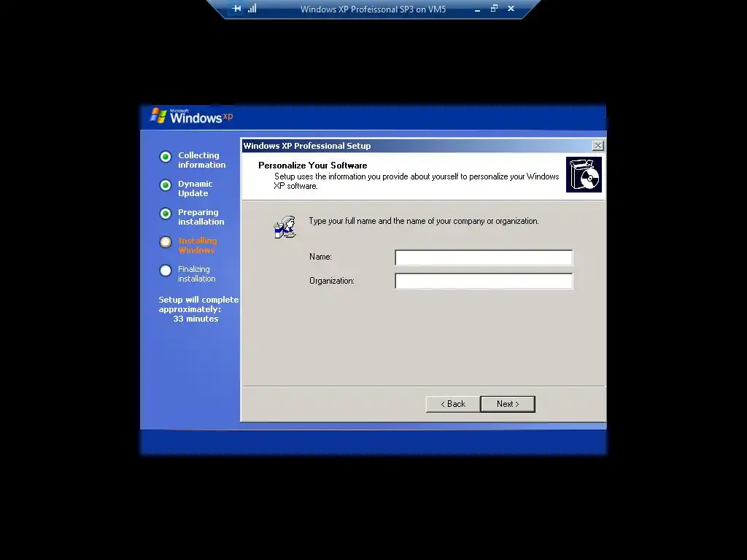The width and height of the screenshot is (747, 560).
Task: Click the 'Installing Windows' orange step label
Action: [197, 245]
